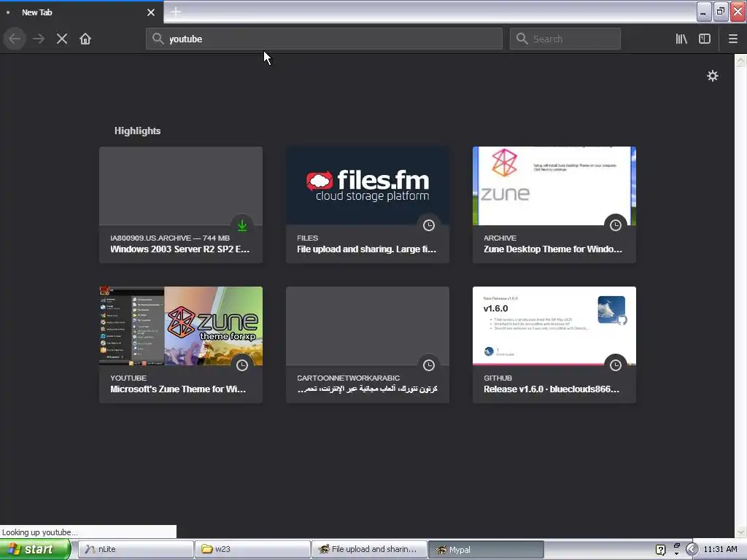Click the magnifier icon in the Search box

click(x=522, y=39)
